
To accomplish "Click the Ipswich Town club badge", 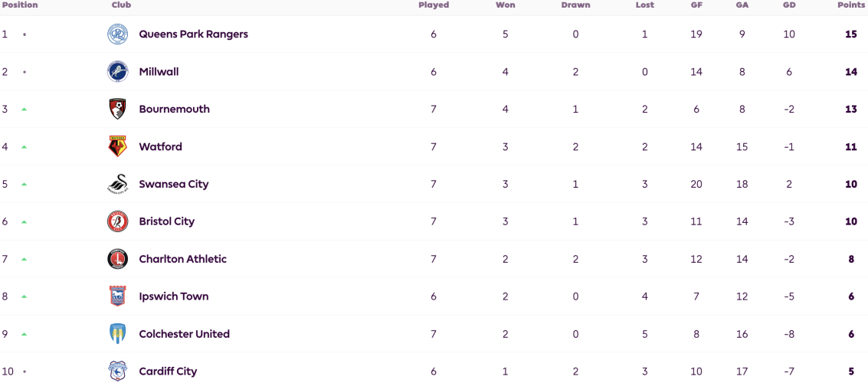I will [x=117, y=296].
